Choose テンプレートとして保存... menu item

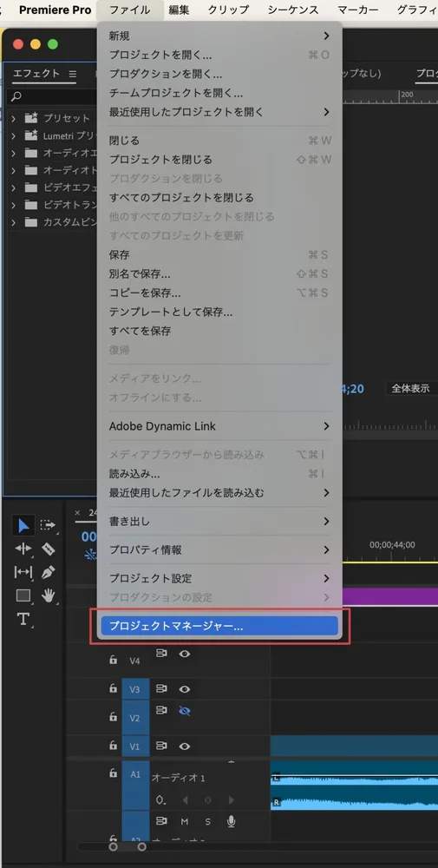(219, 312)
